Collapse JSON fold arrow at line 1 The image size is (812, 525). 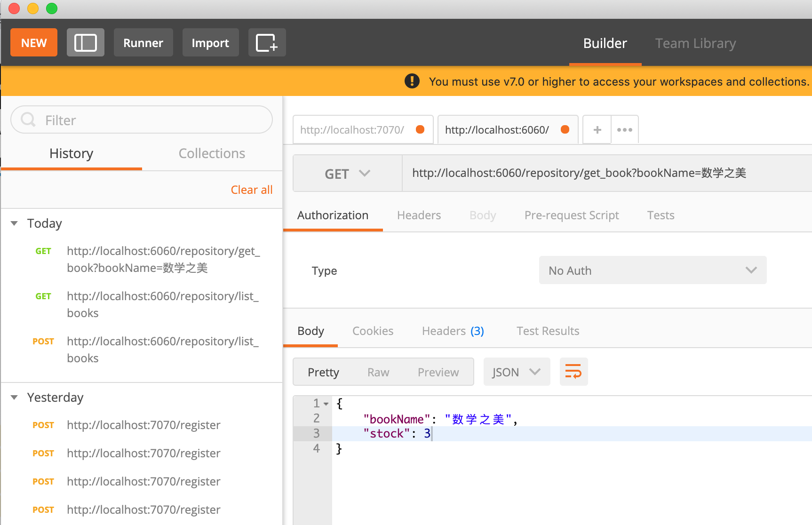[326, 404]
